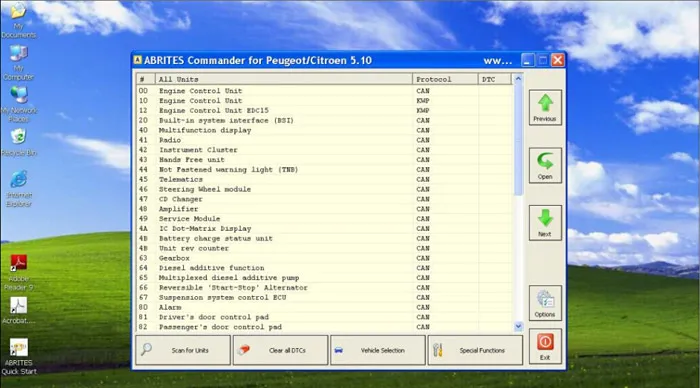Select Adobe Reader 9 desktop icon
The image size is (700, 388).
click(x=18, y=272)
